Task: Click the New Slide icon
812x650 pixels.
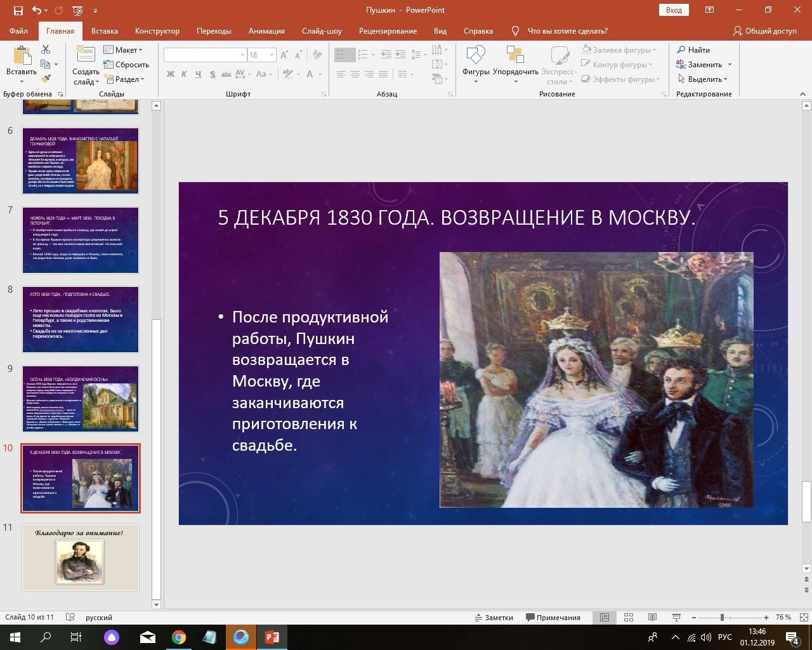Action: click(x=85, y=55)
